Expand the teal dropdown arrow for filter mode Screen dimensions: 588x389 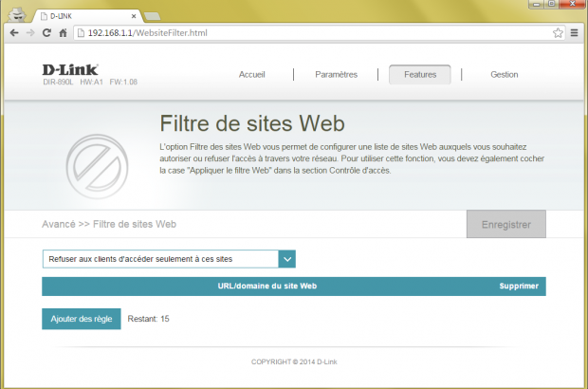(x=287, y=259)
